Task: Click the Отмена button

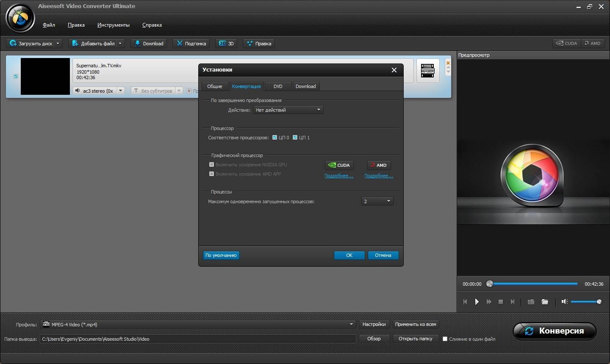Action: 383,255
